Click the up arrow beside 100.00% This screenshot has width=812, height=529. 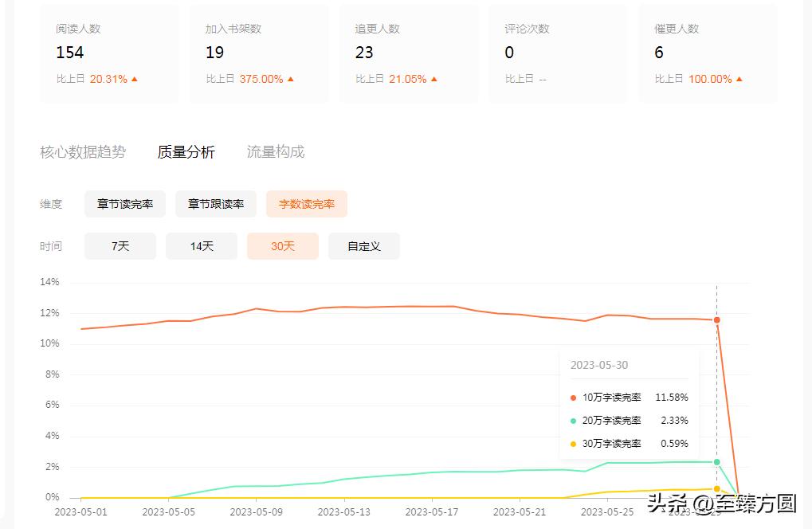739,79
